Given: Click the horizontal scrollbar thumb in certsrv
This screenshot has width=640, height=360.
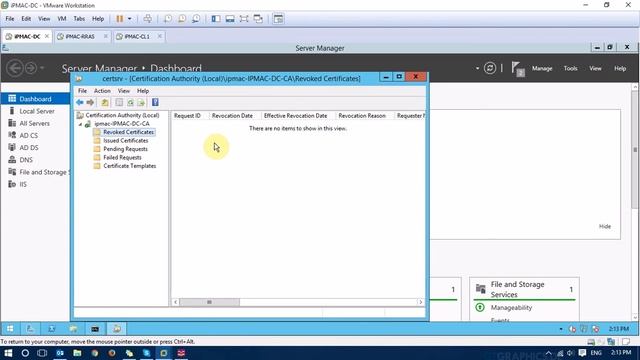Looking at the screenshot, I should (209, 302).
